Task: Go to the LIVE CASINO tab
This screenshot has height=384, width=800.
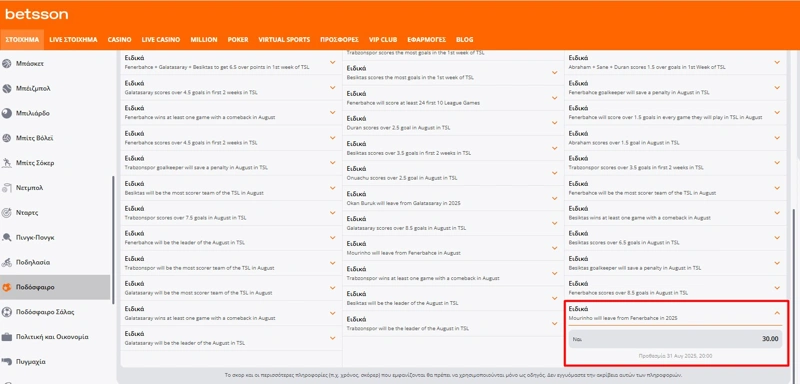Action: 161,40
